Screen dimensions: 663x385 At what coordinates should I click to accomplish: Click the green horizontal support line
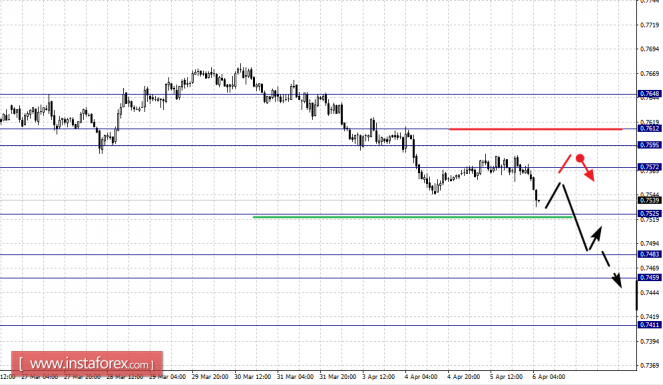pyautogui.click(x=413, y=217)
